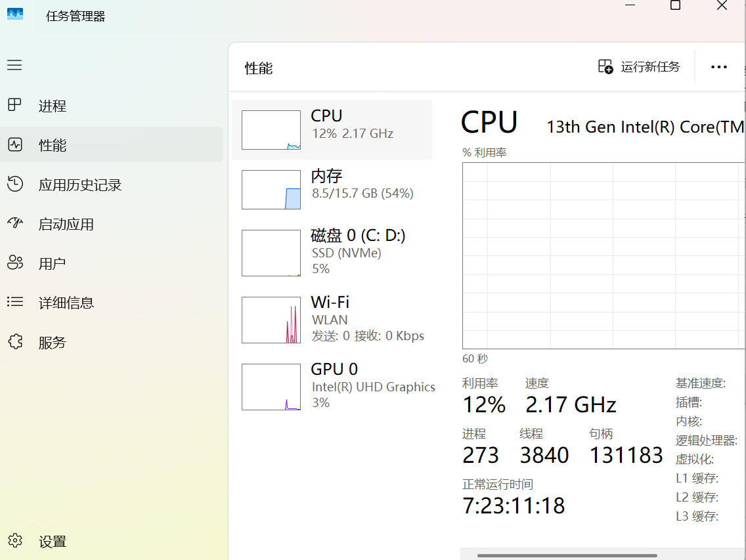Select the 内存 resource entry label
Image resolution: width=746 pixels, height=560 pixels.
(x=326, y=176)
